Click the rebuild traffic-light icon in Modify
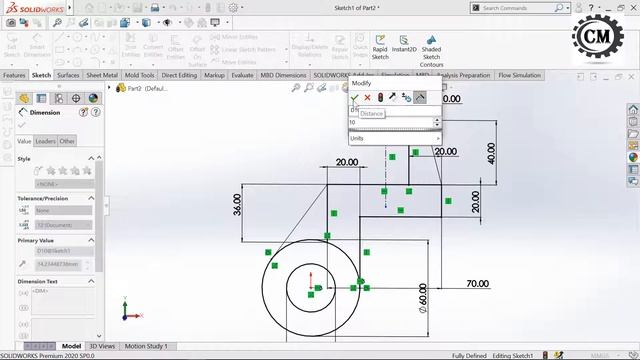This screenshot has height=360, width=640. [x=380, y=98]
